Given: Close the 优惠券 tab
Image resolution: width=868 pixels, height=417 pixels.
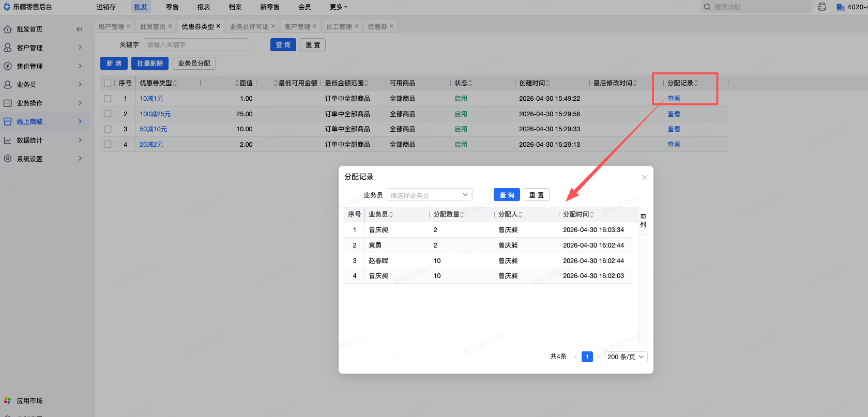Looking at the screenshot, I should [x=391, y=26].
